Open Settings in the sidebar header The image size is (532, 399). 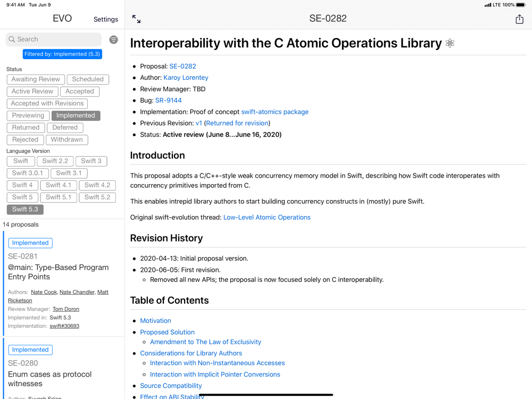click(106, 19)
